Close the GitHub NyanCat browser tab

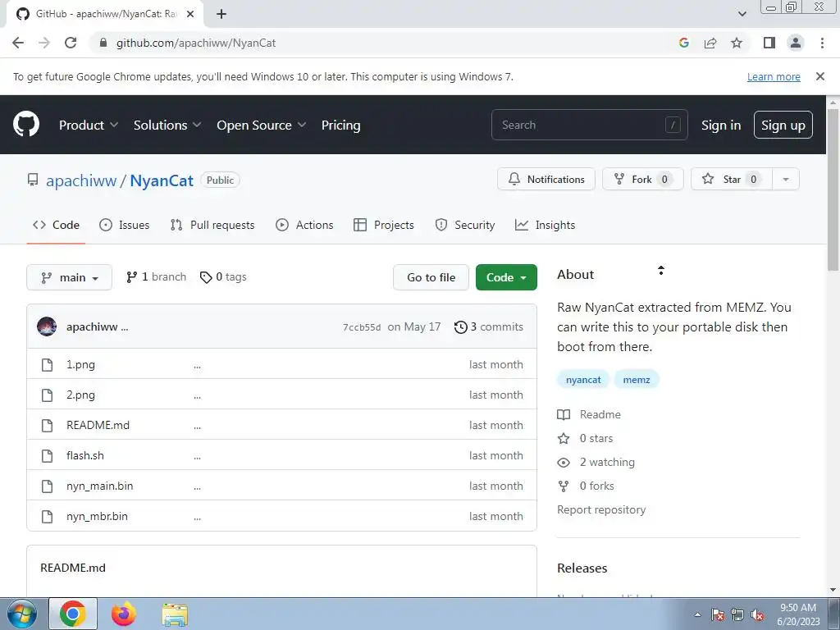point(190,14)
